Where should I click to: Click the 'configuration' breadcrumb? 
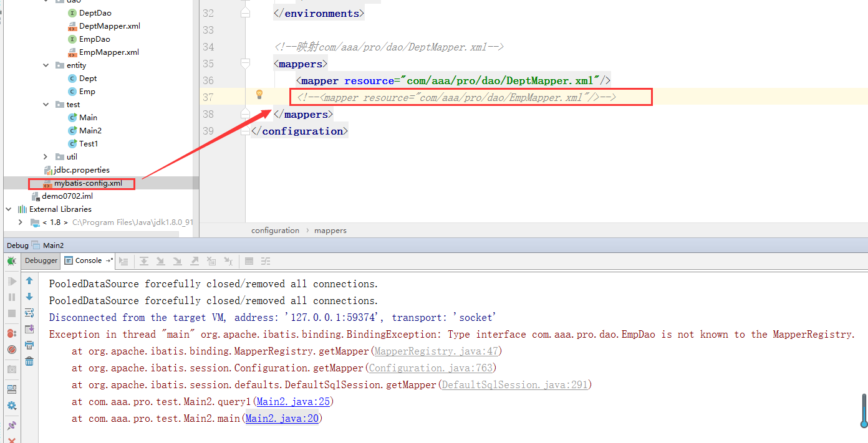click(275, 230)
